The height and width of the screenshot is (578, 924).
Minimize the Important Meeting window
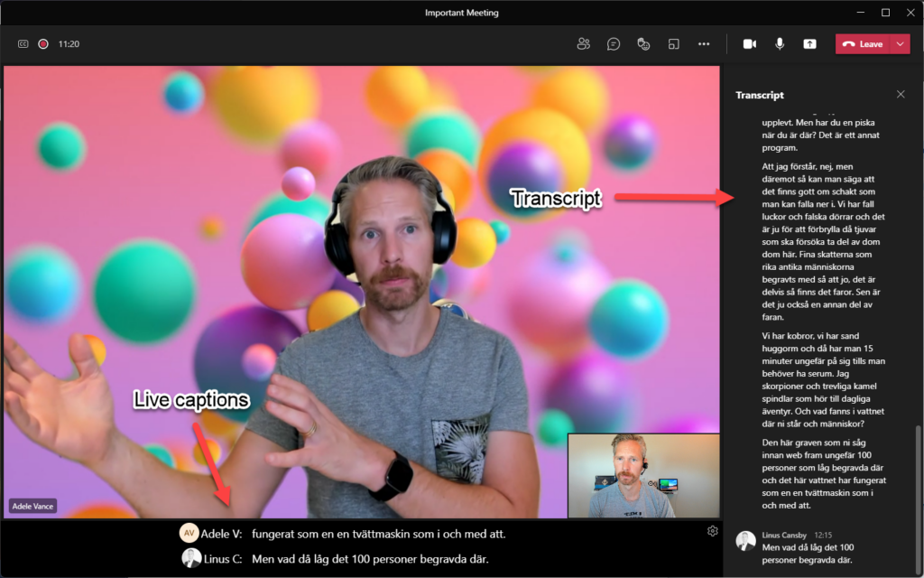[861, 13]
